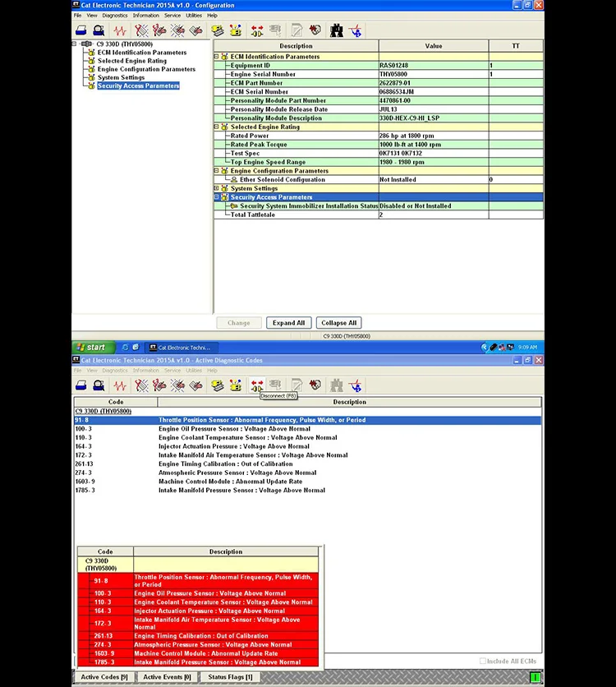Open the Information menu in Configuration window

coord(146,16)
